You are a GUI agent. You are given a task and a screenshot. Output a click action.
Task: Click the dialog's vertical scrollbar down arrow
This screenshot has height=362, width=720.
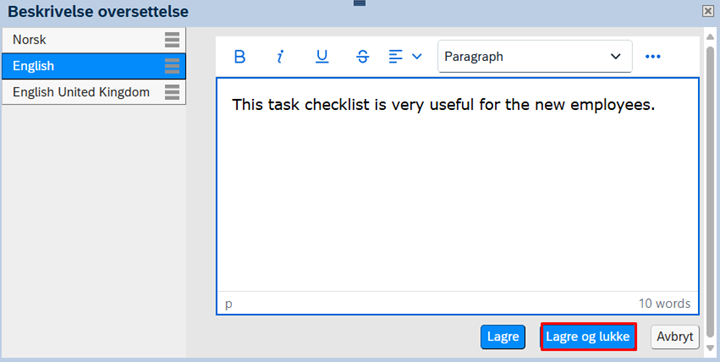point(711,349)
